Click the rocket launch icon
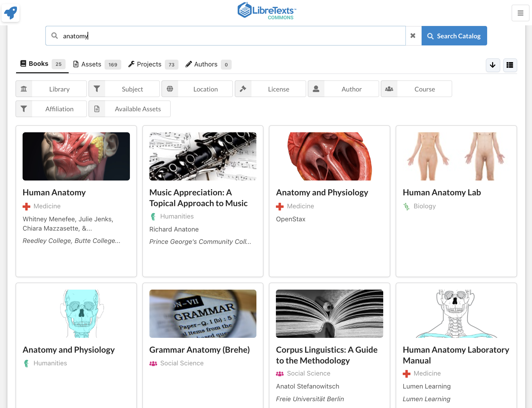The image size is (532, 408). coord(11,13)
